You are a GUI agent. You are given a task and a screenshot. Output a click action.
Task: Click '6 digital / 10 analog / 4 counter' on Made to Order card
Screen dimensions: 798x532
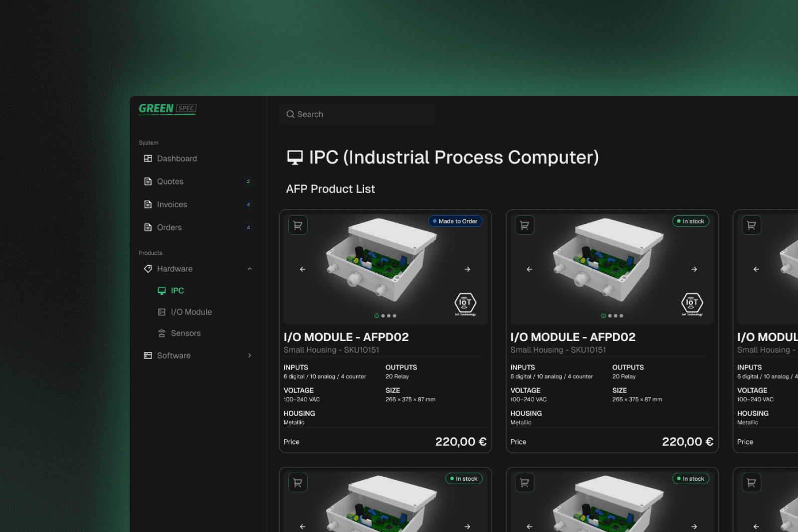325,376
